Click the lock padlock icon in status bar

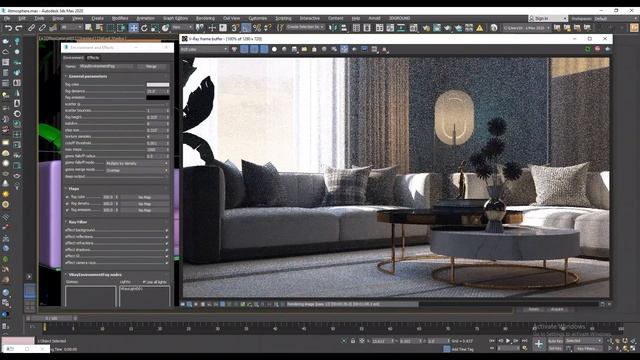tap(353, 341)
